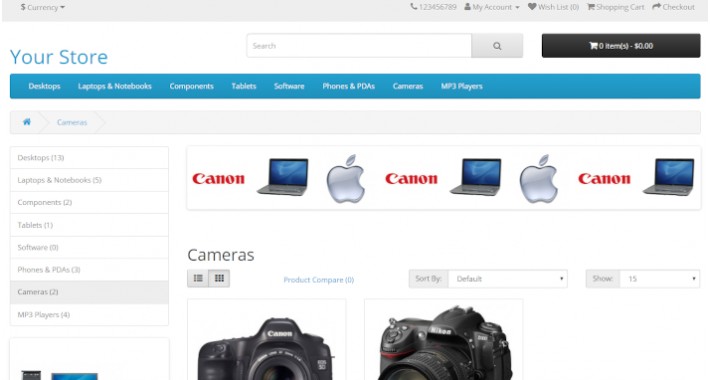Open the Components navbar menu
The image size is (710, 380).
192,86
